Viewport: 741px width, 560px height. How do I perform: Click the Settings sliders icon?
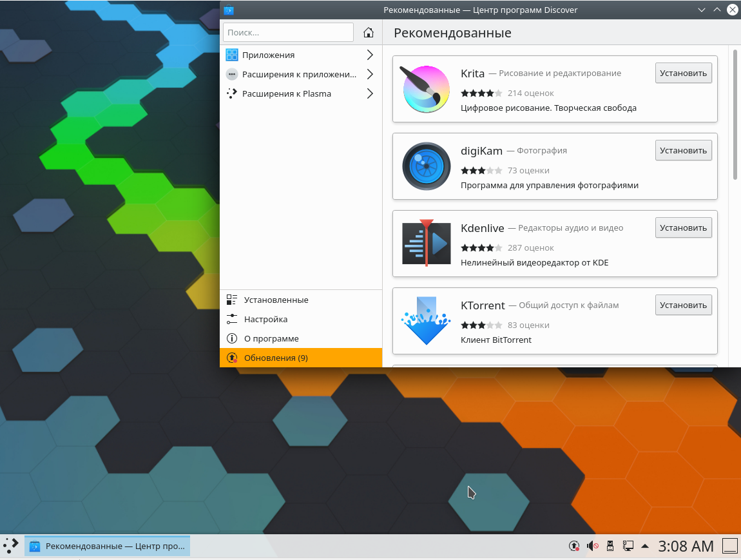click(x=231, y=319)
